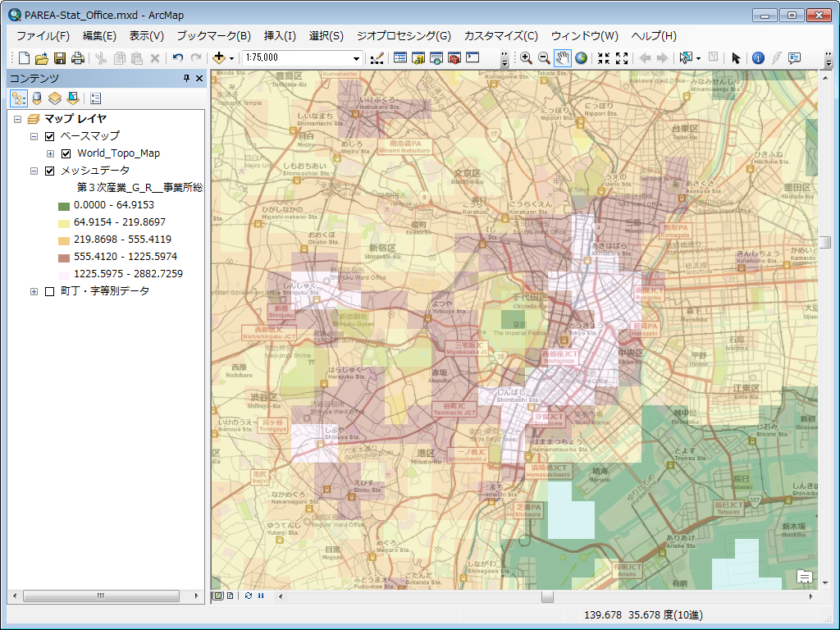The image size is (840, 630).
Task: Toggle World_Topo_Map layer visibility checkbox
Action: coord(66,153)
